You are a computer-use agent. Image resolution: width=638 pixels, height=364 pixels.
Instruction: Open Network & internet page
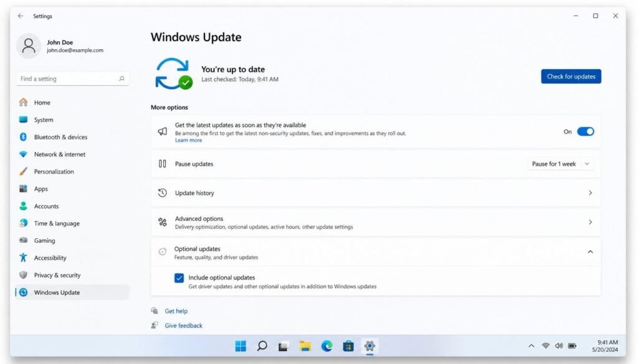72,154
